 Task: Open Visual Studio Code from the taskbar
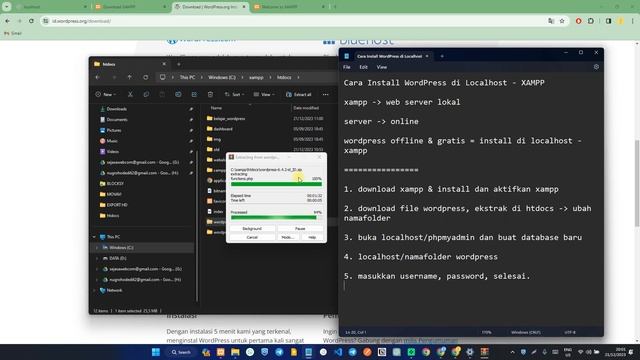(338, 352)
